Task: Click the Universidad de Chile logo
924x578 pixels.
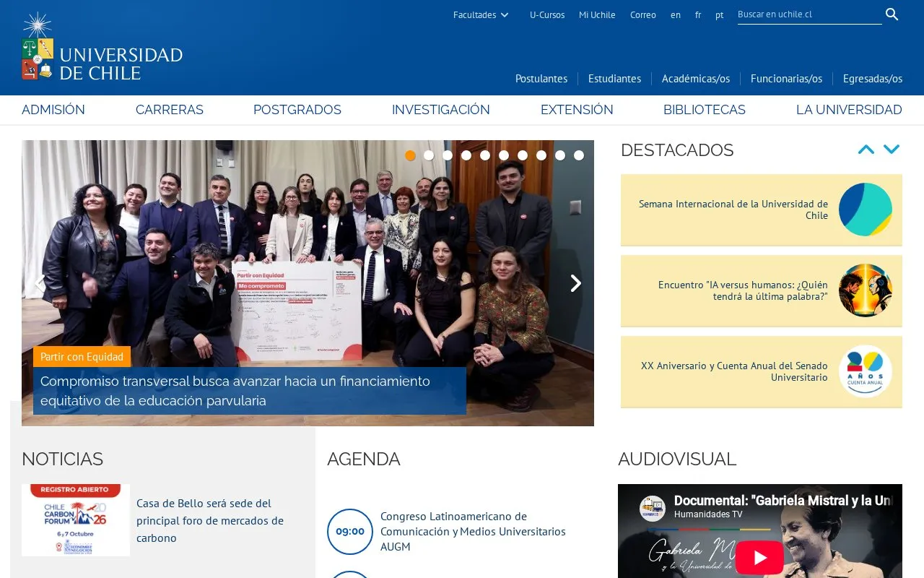Action: (x=102, y=46)
